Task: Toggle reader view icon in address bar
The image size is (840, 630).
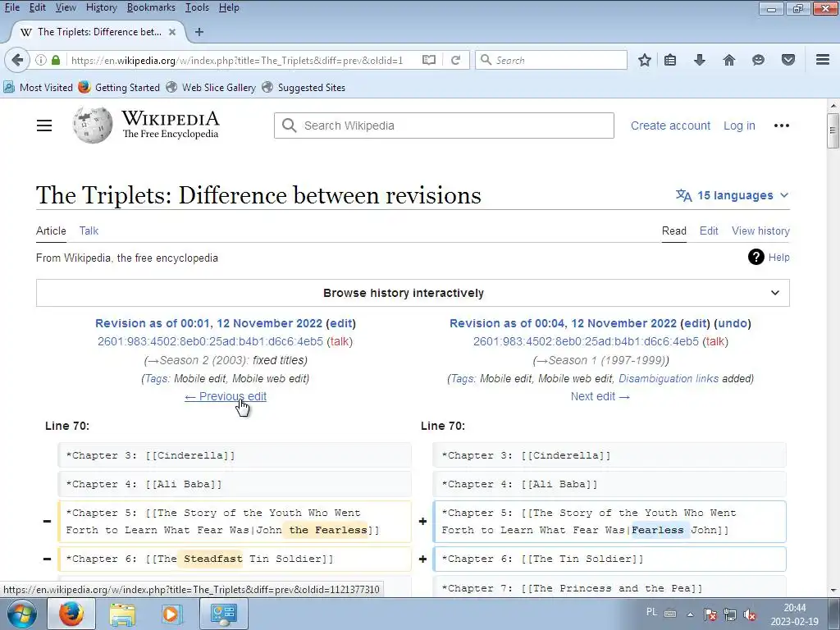Action: 428,60
